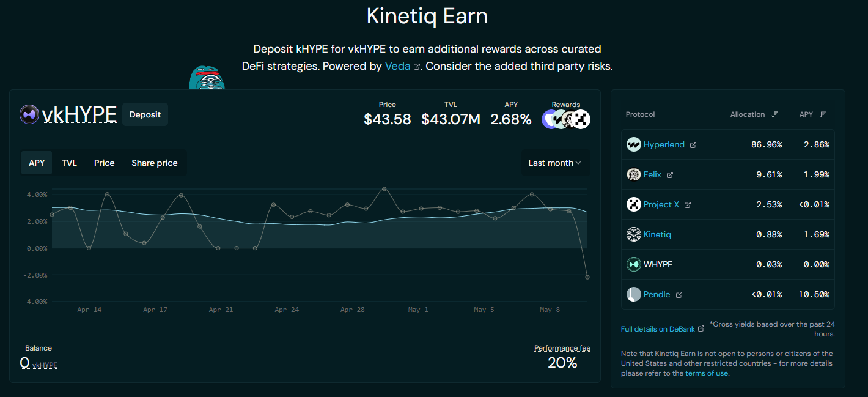Viewport: 868px width, 397px height.
Task: Click the 2.68% APY value
Action: point(511,119)
